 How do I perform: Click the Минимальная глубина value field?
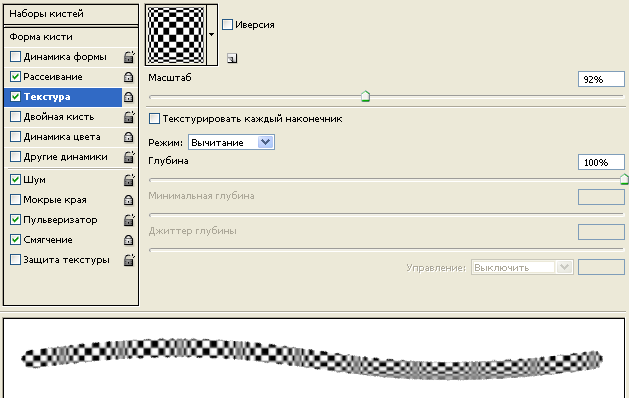click(601, 197)
